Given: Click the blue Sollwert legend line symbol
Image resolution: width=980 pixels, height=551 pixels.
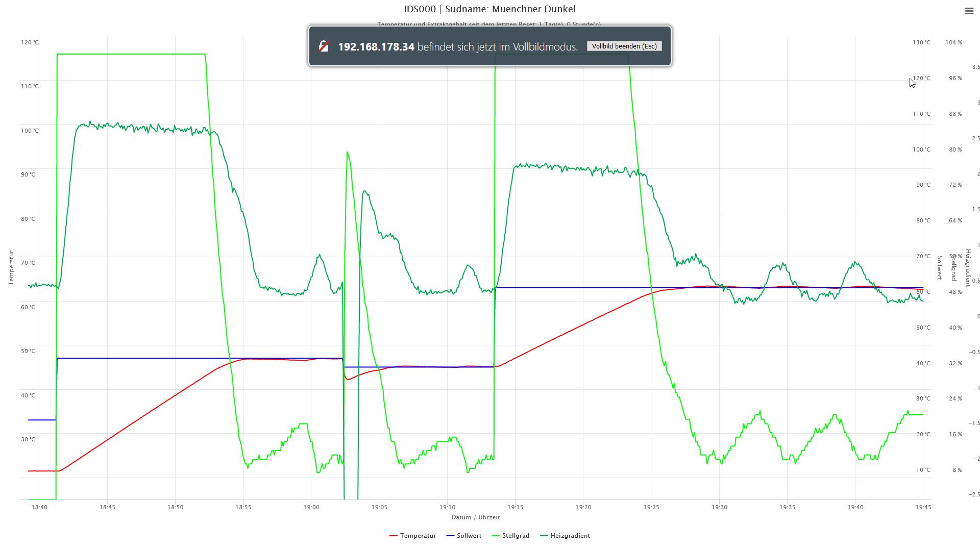Looking at the screenshot, I should [x=450, y=536].
